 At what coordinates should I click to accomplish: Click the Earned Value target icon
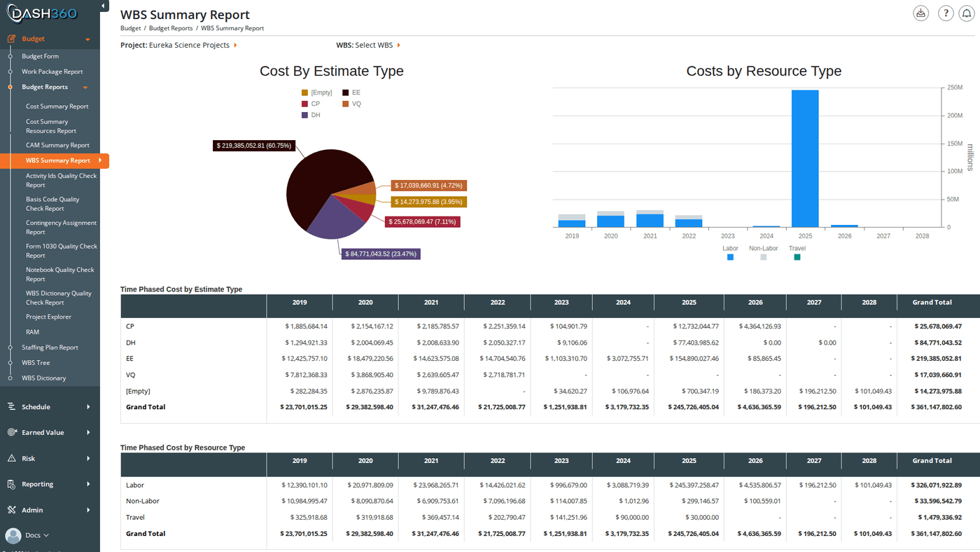tap(11, 433)
